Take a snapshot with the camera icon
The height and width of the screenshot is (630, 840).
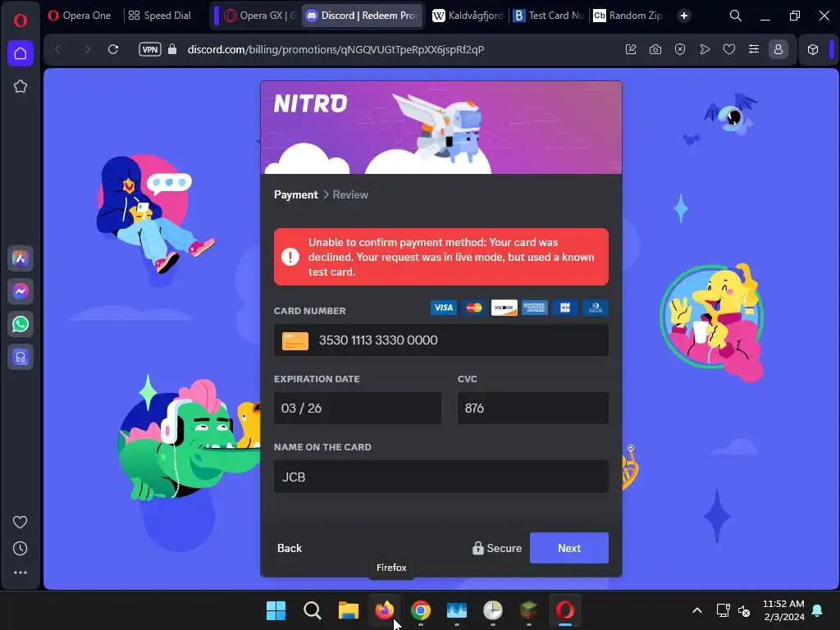pyautogui.click(x=655, y=49)
